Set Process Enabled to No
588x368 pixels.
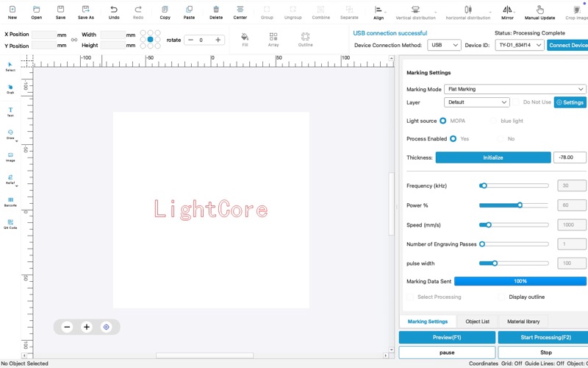[x=501, y=139]
